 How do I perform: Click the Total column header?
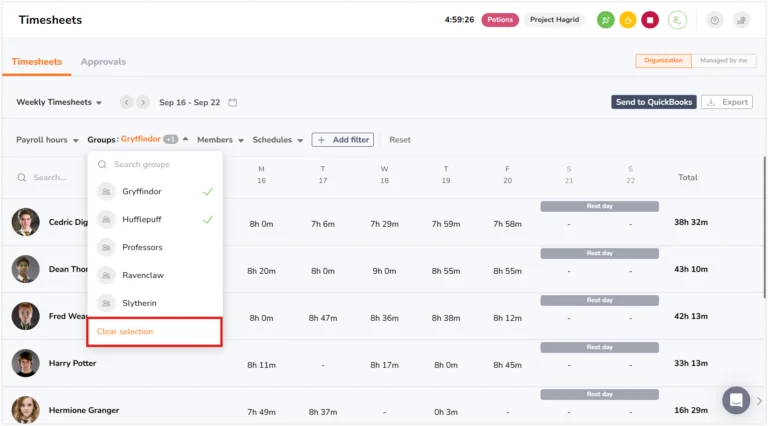coord(688,177)
